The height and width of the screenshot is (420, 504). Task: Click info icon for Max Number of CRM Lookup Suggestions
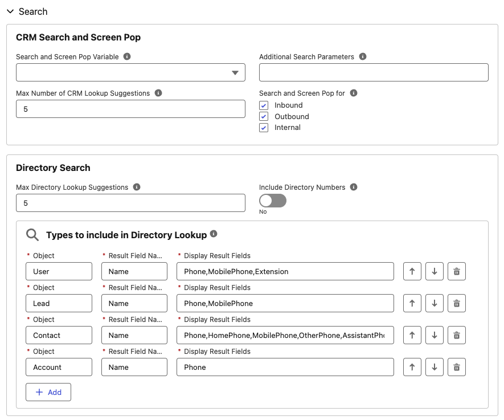pos(158,93)
